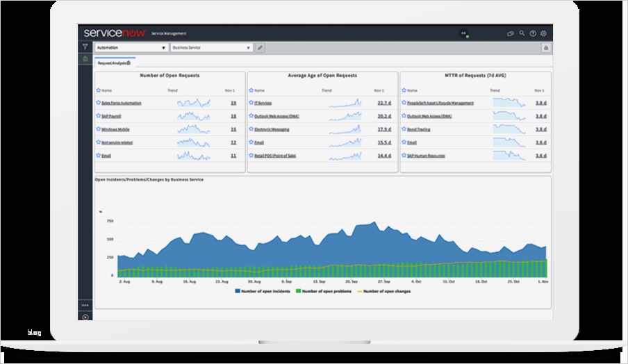Screen dimensions: 628x364
Task: Open the help question mark icon
Action: 533,33
